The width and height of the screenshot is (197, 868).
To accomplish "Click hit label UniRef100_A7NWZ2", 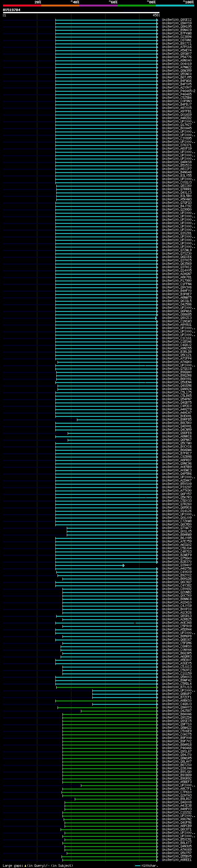I will coord(177,67).
